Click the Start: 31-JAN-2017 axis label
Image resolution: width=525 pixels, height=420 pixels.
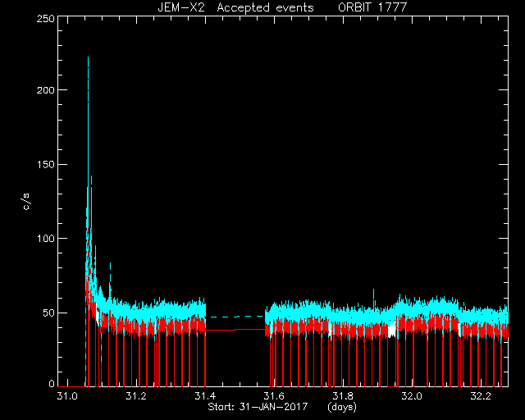coord(258,407)
